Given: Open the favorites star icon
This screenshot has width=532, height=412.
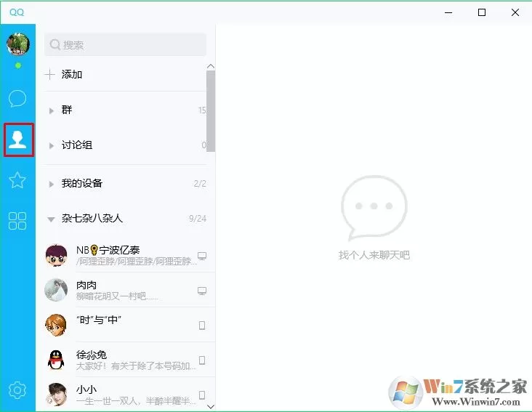Looking at the screenshot, I should point(17,180).
